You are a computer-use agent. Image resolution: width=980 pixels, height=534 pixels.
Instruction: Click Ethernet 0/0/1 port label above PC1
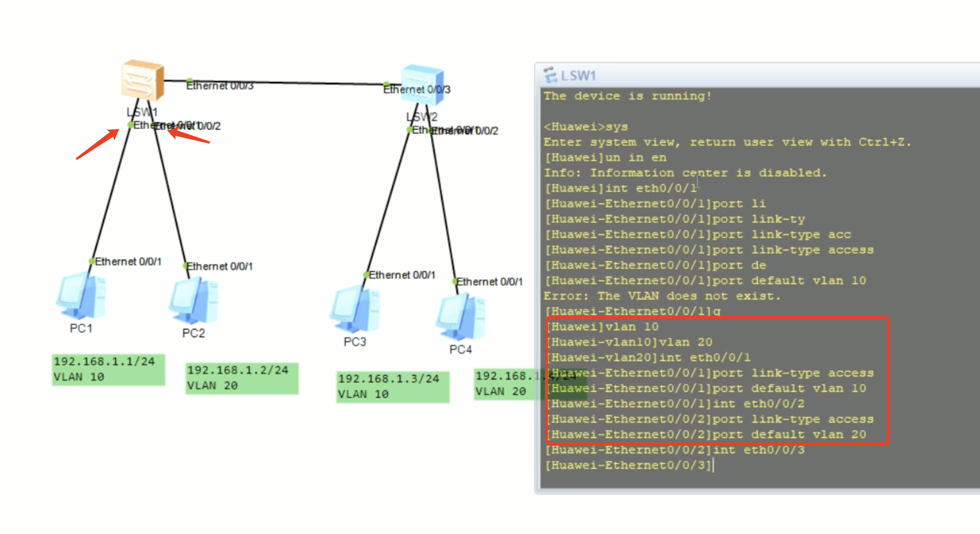tap(128, 261)
